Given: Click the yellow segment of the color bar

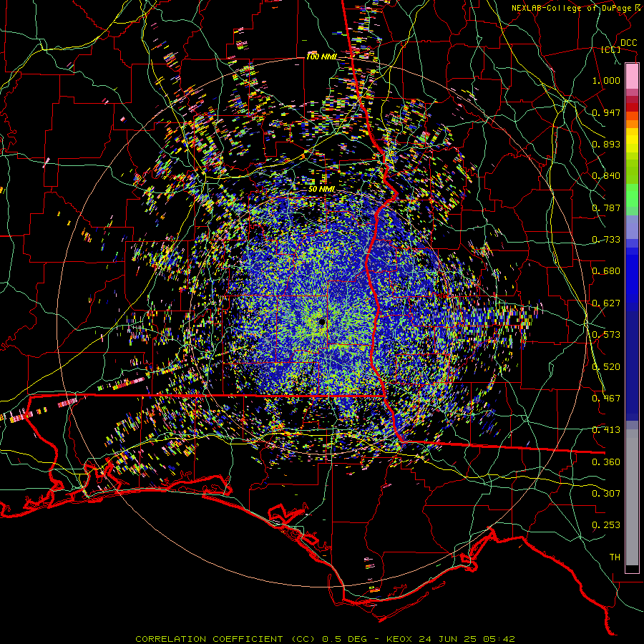Looking at the screenshot, I should (632, 141).
